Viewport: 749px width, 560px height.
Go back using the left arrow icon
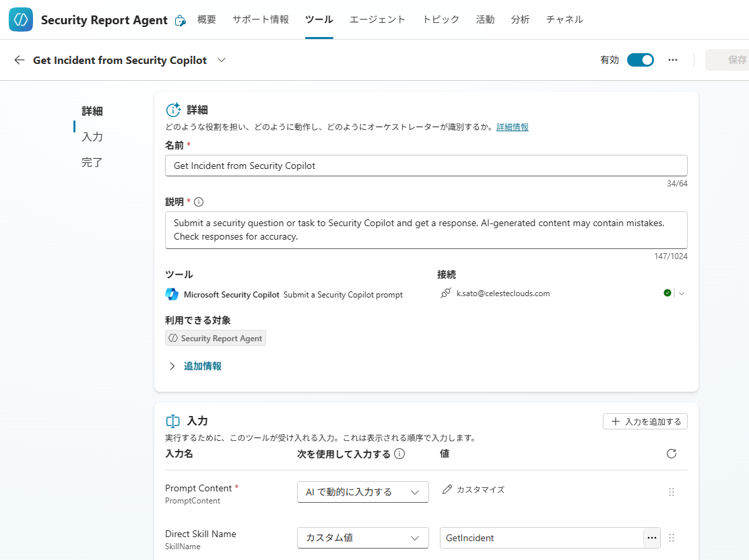(x=19, y=60)
